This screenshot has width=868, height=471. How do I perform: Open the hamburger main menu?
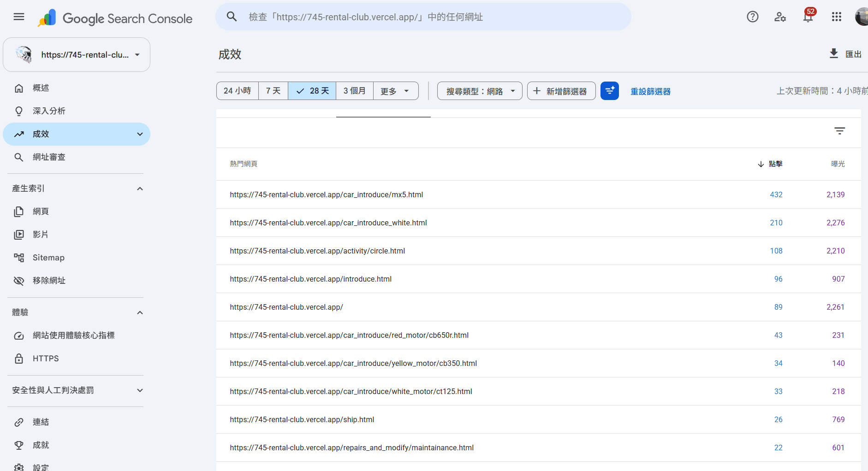(19, 17)
